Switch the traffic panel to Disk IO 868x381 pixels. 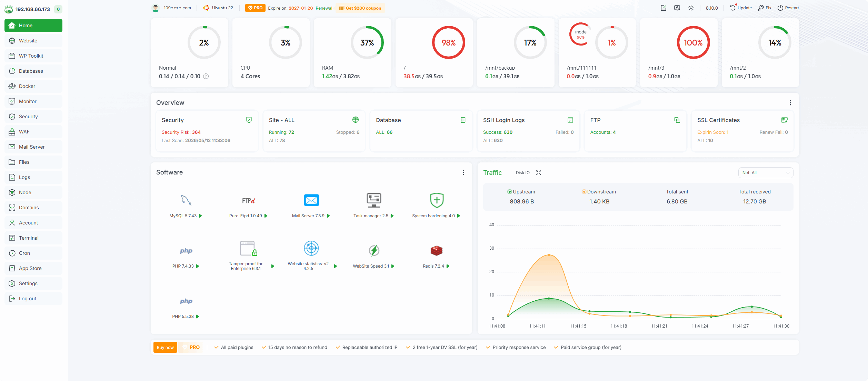click(x=522, y=173)
